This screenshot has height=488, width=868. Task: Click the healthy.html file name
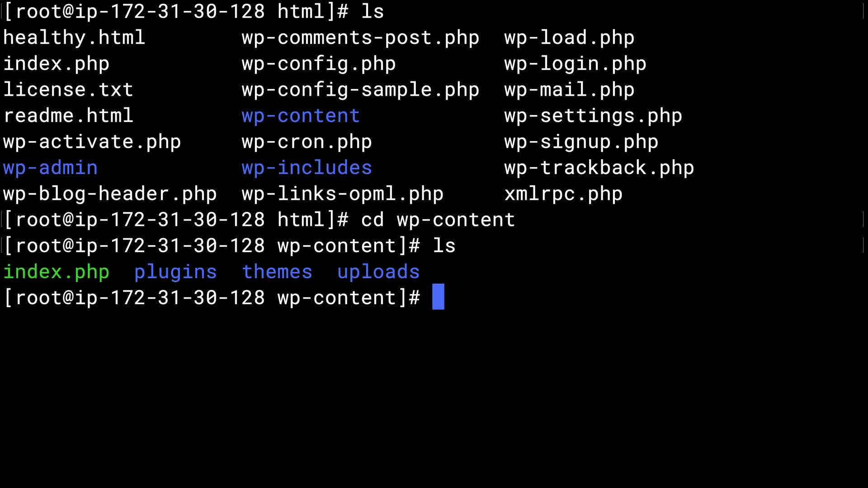(x=74, y=38)
